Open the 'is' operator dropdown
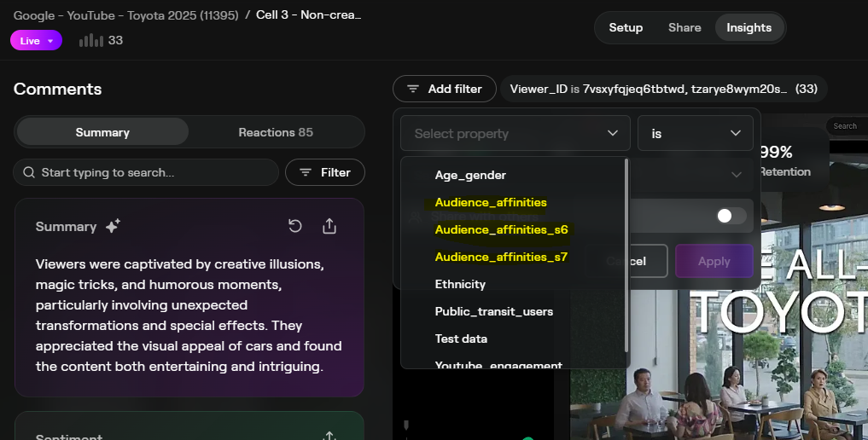The width and height of the screenshot is (868, 440). tap(695, 133)
